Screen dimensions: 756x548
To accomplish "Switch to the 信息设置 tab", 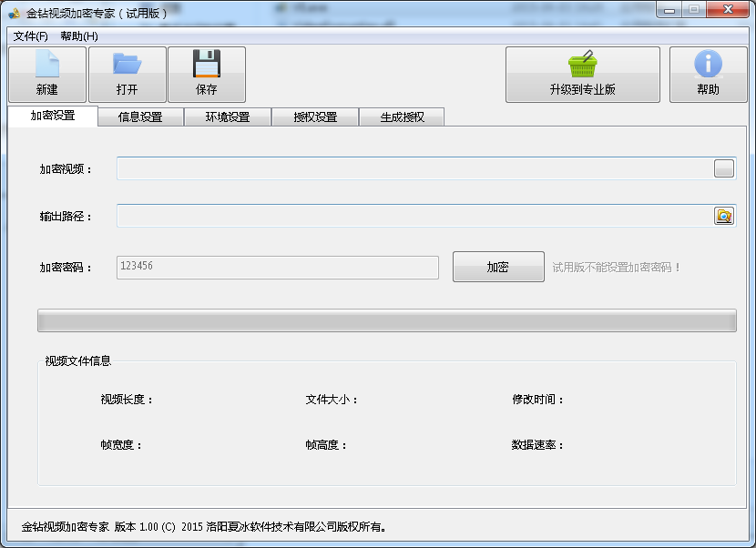I will point(138,117).
